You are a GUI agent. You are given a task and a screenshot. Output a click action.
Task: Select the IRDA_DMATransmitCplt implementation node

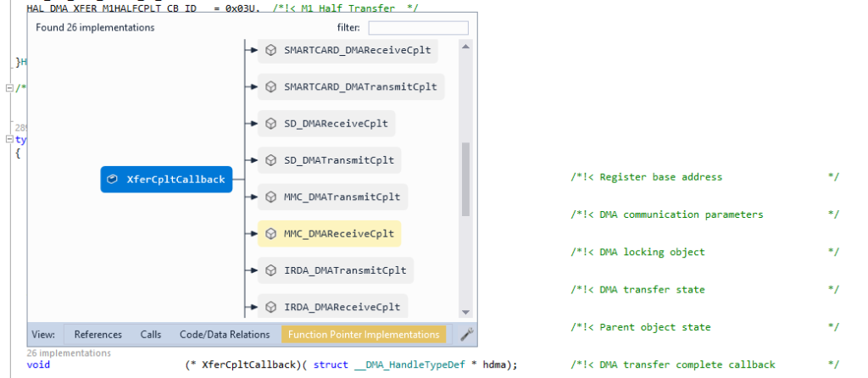point(336,271)
